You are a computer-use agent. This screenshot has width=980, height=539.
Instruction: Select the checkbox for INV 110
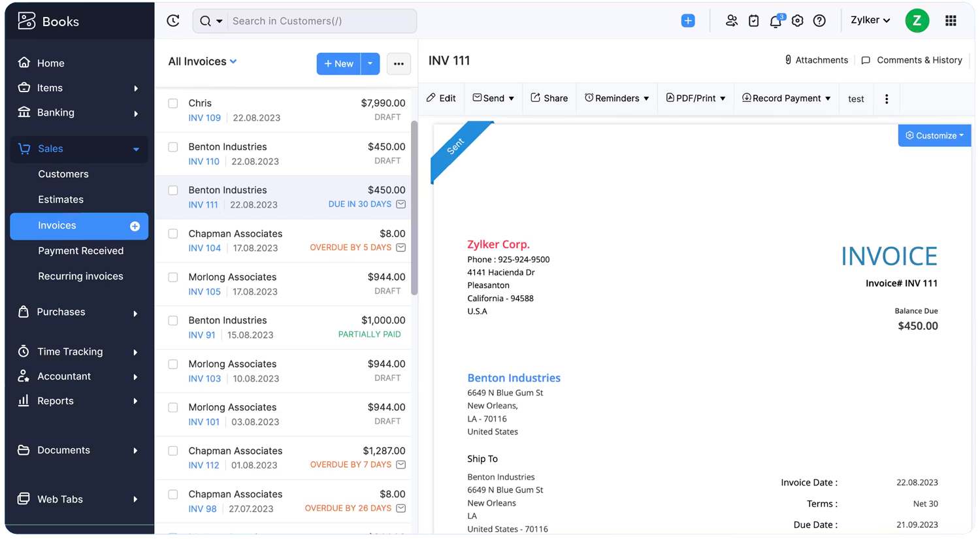pyautogui.click(x=173, y=147)
